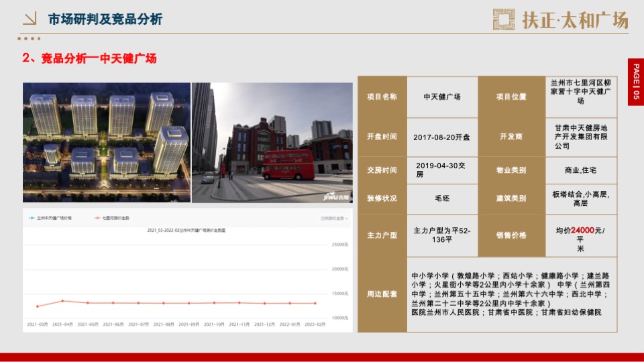Click the 25000元 axis label
Viewport: 644px width, 362px height.
click(x=339, y=245)
